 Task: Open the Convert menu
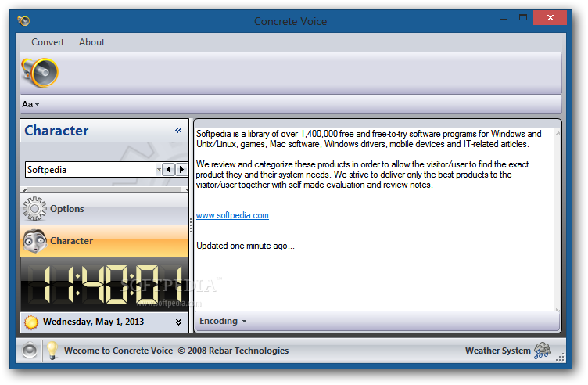(x=48, y=42)
